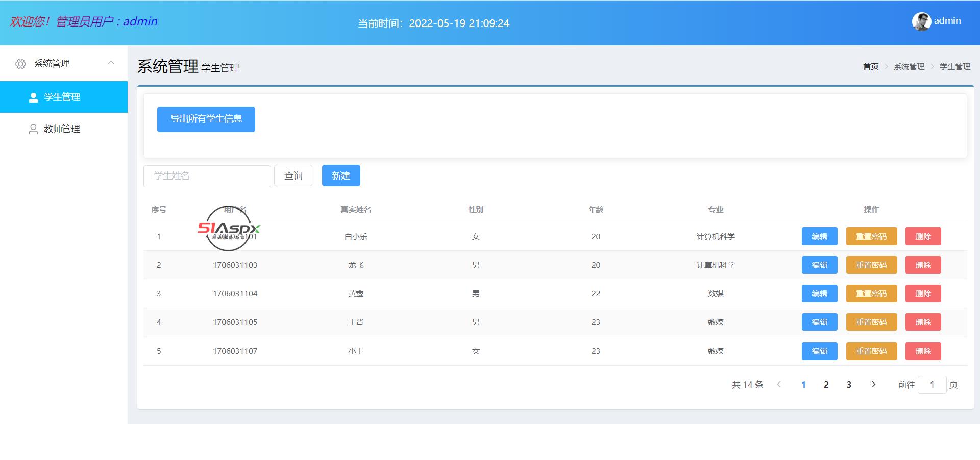Open the 教师管理 menu item

[x=62, y=129]
